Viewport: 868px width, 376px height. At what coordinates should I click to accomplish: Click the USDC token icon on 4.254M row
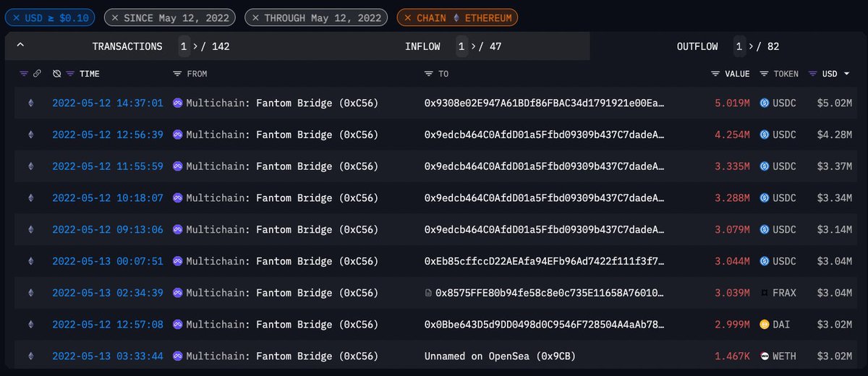[764, 134]
